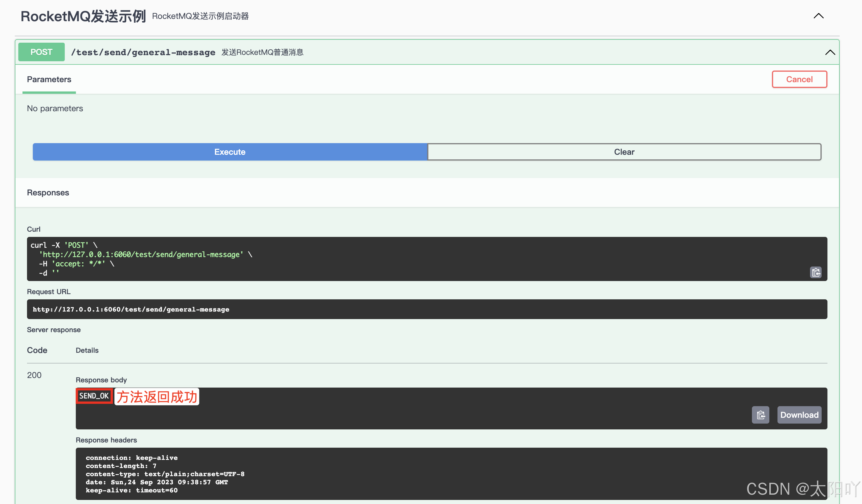Click the 200 status code

pos(34,375)
